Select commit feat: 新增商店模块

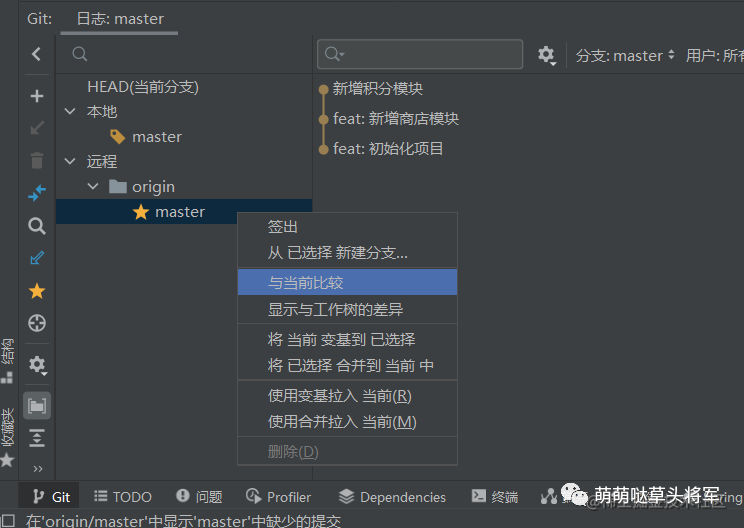coord(396,119)
